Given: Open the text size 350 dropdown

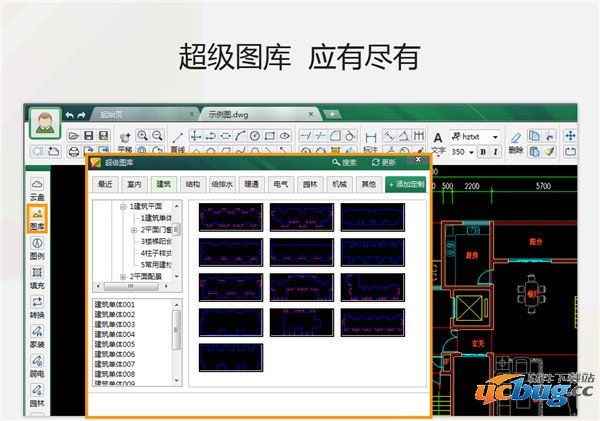Looking at the screenshot, I should click(471, 152).
